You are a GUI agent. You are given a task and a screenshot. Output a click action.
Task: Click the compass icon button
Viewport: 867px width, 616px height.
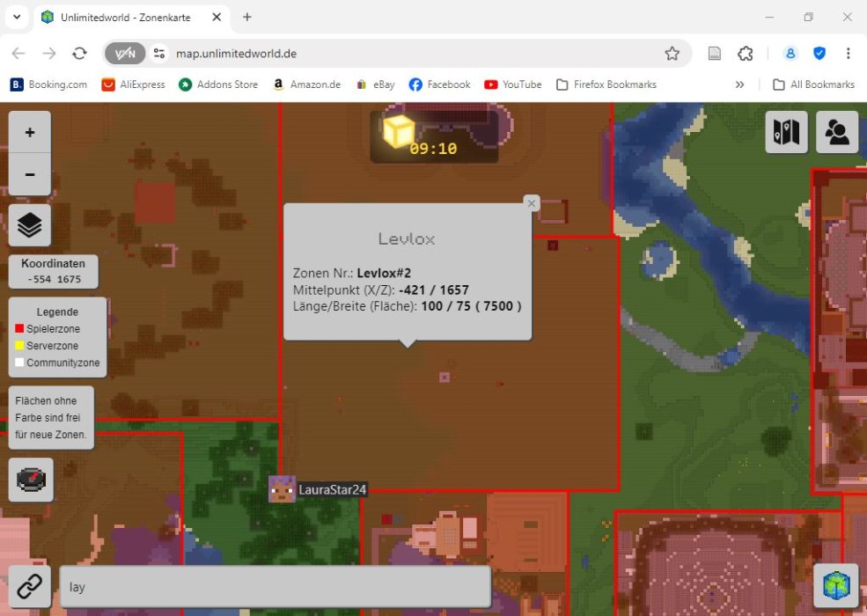[31, 480]
